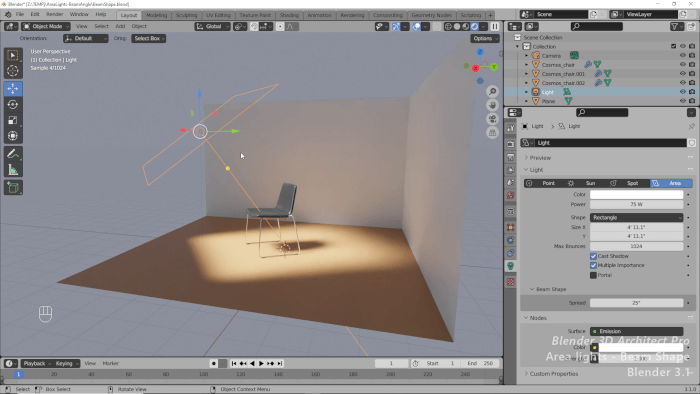The image size is (700, 394).
Task: Play timeline animation
Action: point(262,364)
